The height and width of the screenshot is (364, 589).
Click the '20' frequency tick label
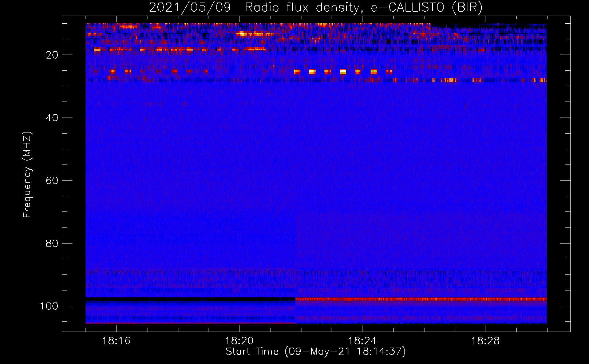pyautogui.click(x=52, y=55)
